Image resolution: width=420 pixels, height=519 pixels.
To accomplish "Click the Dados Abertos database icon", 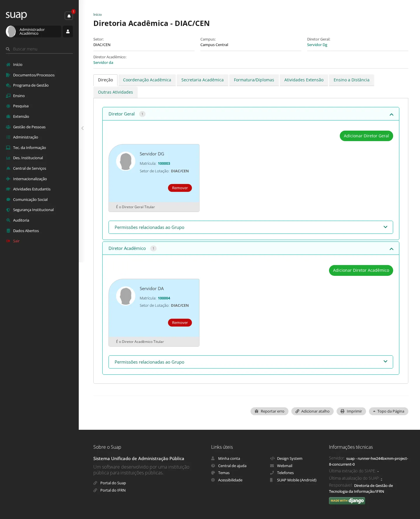I will [x=8, y=231].
